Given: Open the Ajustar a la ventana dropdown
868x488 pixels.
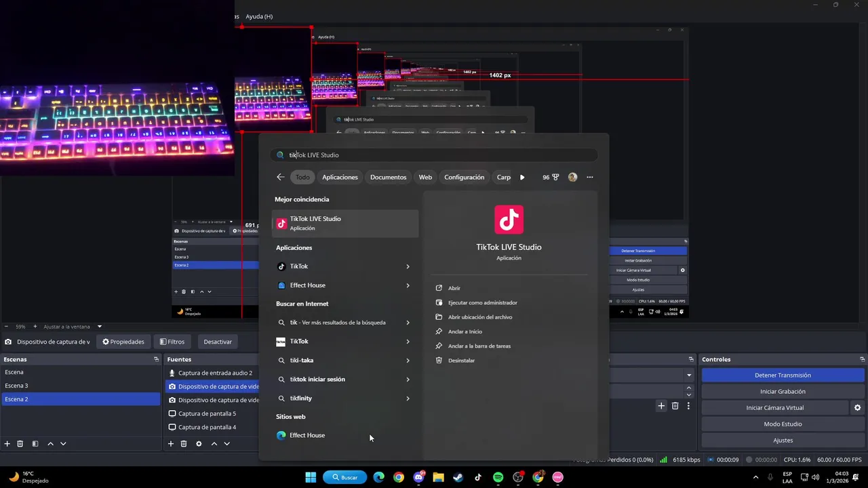Looking at the screenshot, I should pos(100,327).
